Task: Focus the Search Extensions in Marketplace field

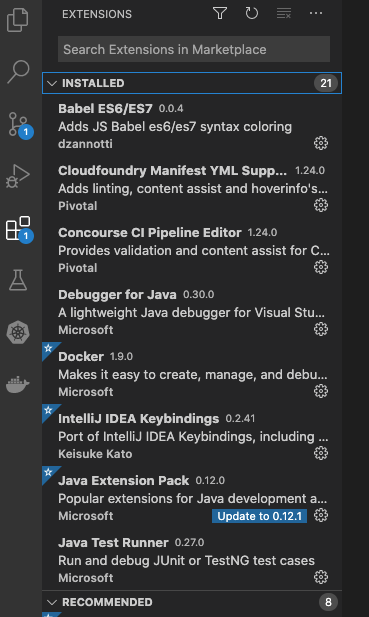Action: click(x=194, y=49)
